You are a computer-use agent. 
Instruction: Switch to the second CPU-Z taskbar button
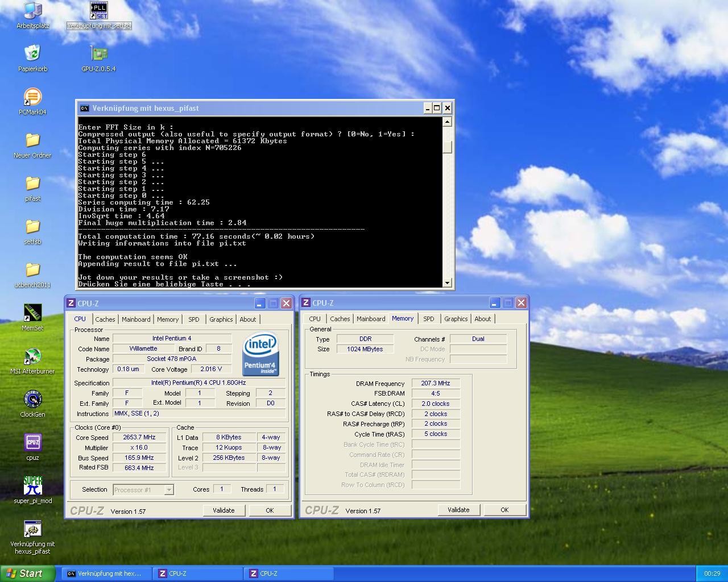click(x=288, y=573)
